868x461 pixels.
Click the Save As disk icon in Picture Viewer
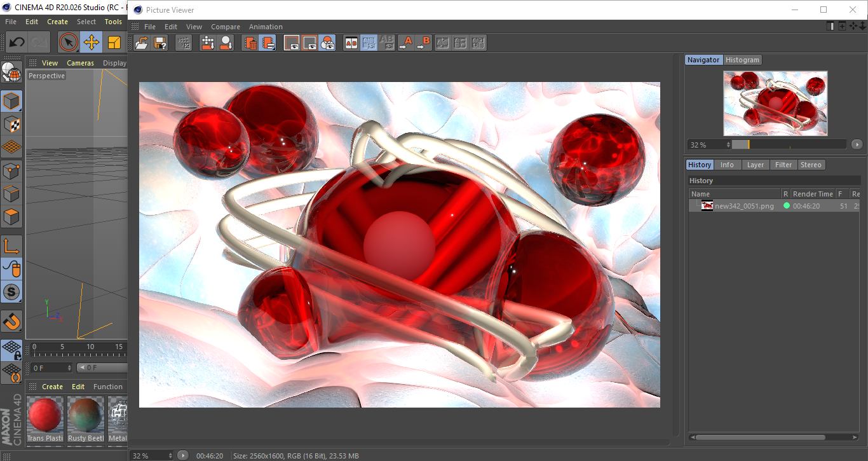pos(161,43)
